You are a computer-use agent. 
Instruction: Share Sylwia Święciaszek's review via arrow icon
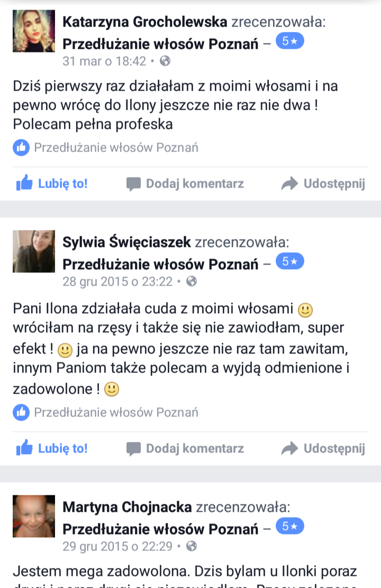click(x=323, y=448)
